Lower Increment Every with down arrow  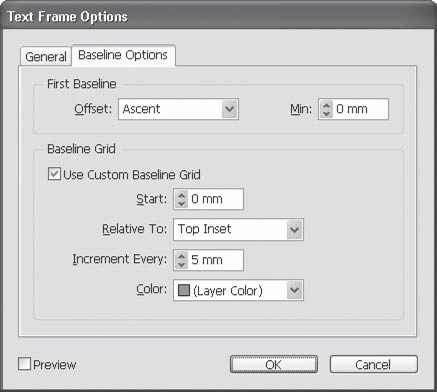(x=181, y=264)
